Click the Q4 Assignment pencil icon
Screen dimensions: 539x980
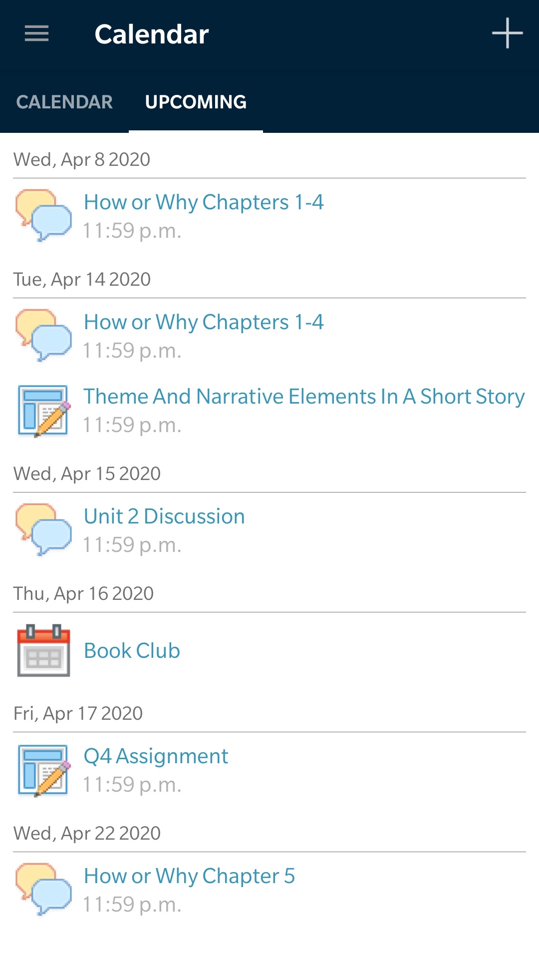click(43, 770)
